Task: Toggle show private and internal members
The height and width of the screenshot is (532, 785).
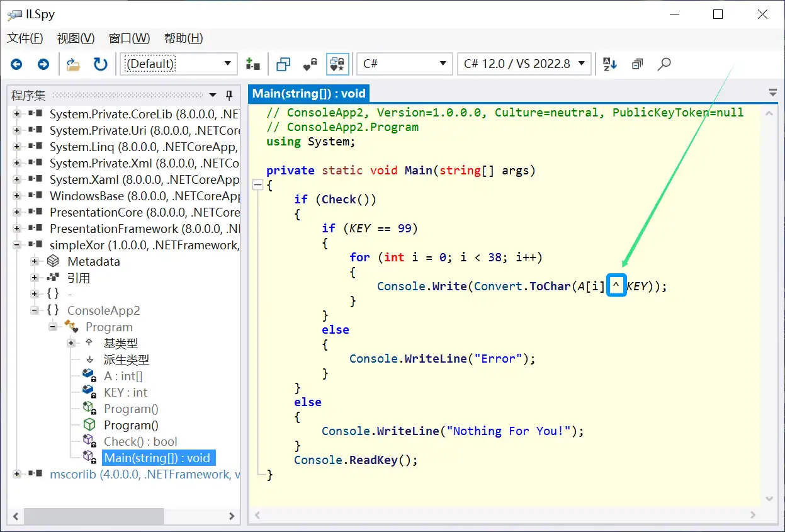Action: click(310, 64)
